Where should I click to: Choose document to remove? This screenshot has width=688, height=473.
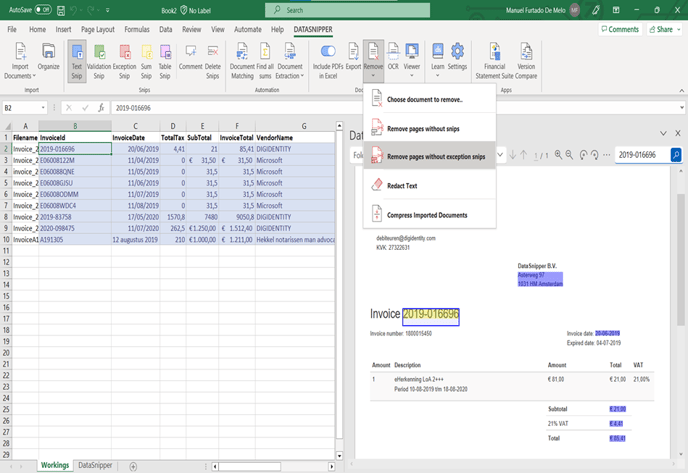click(430, 100)
